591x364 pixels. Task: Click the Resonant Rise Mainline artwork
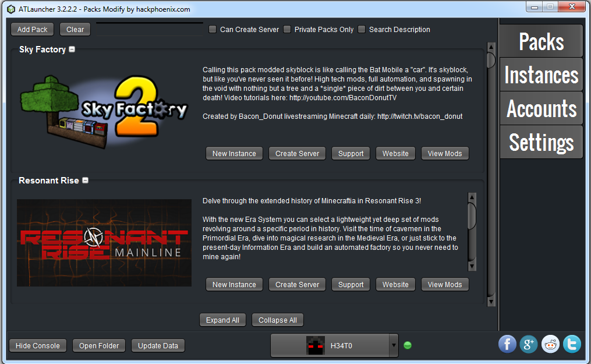tap(104, 242)
